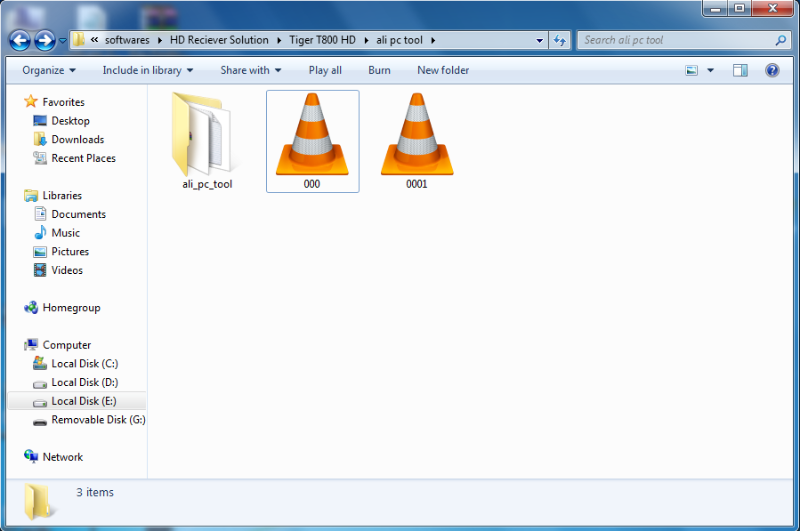Open Include in library menu

pyautogui.click(x=147, y=70)
